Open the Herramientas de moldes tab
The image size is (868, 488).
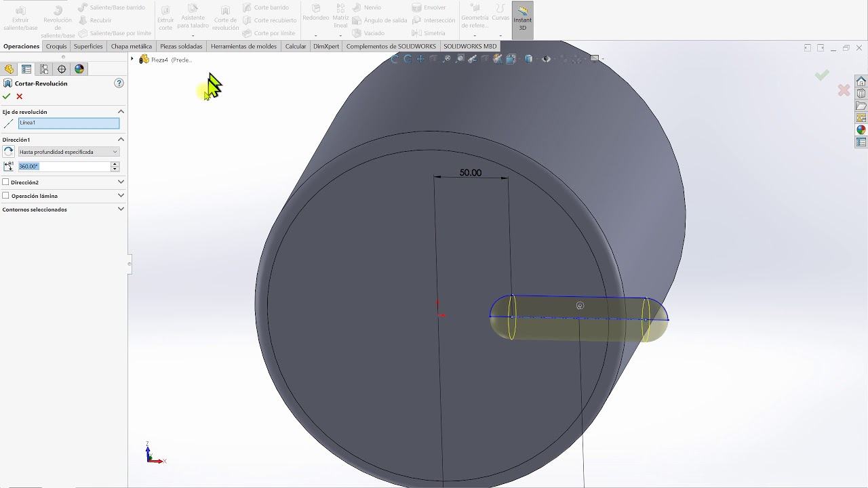(x=243, y=47)
